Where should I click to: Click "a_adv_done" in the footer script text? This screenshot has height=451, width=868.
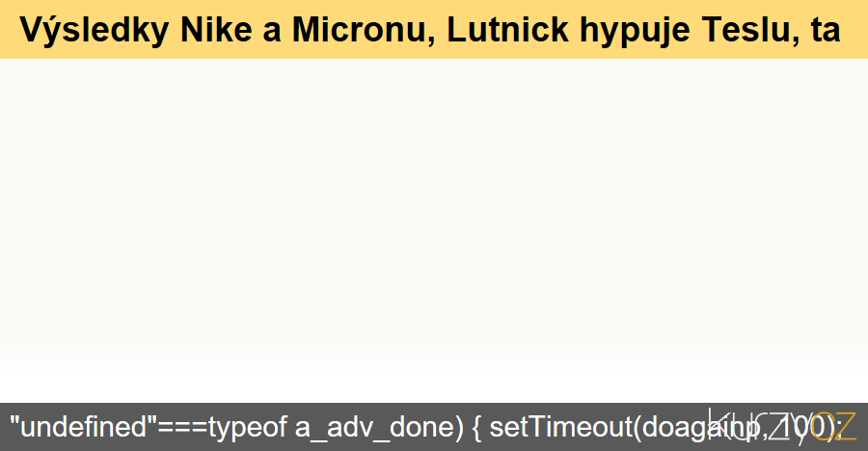379,429
